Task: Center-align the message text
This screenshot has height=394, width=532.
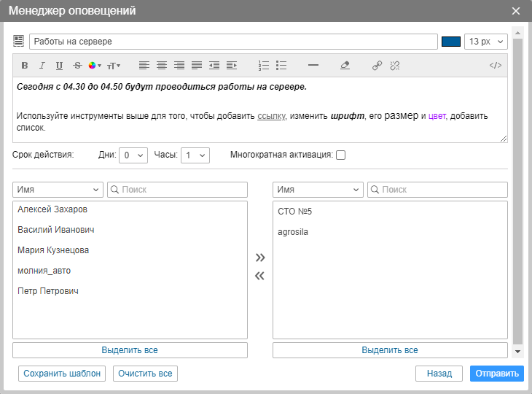Action: pos(161,66)
